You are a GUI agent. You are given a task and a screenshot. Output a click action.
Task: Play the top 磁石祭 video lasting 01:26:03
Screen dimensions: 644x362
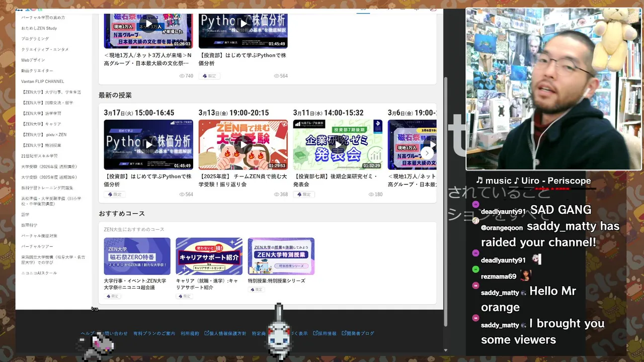[x=148, y=23]
